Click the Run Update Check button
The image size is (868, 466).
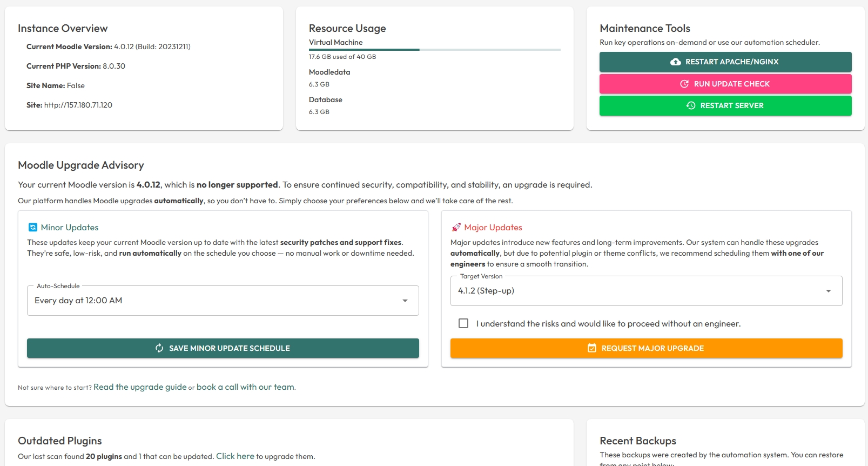(x=725, y=84)
